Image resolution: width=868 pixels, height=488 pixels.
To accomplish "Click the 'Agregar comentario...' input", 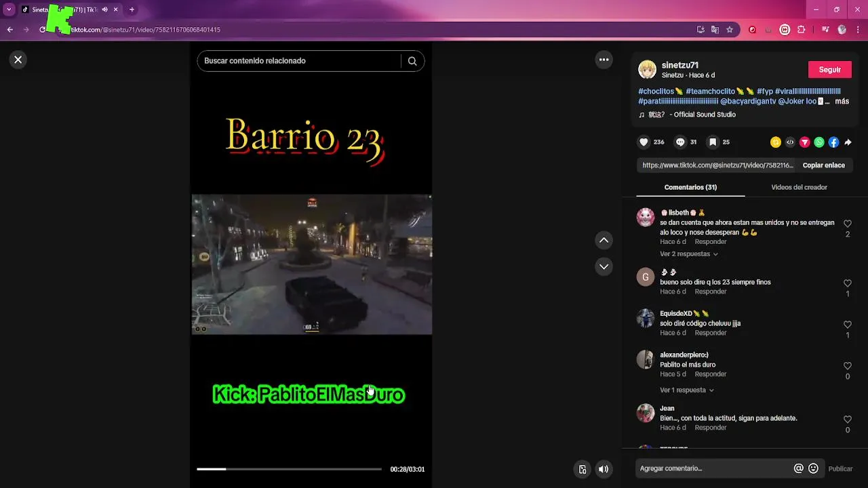I will click(x=714, y=468).
